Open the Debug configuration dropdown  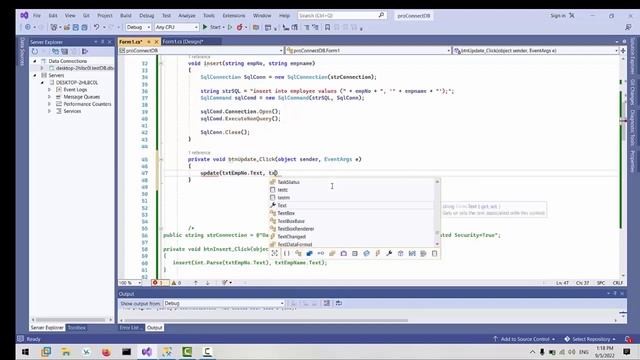point(138,27)
